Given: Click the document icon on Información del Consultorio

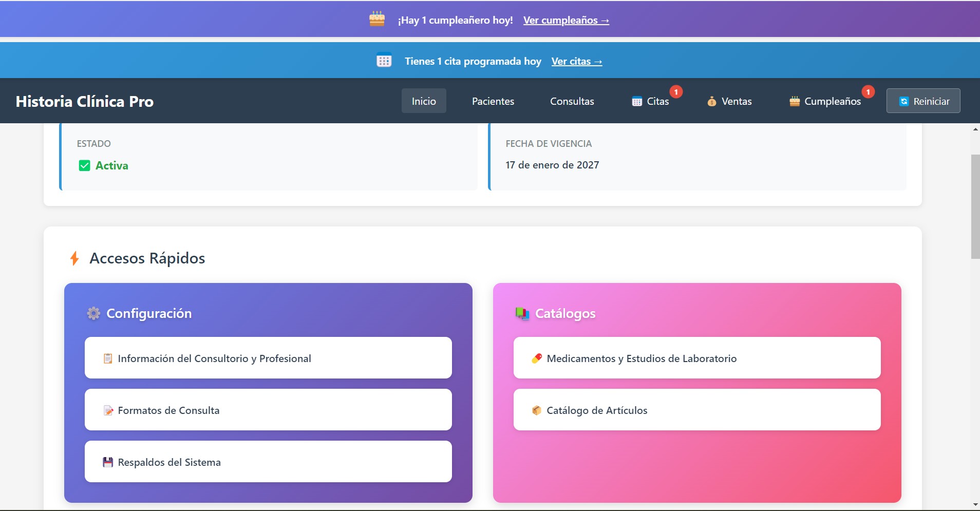Looking at the screenshot, I should click(x=108, y=358).
